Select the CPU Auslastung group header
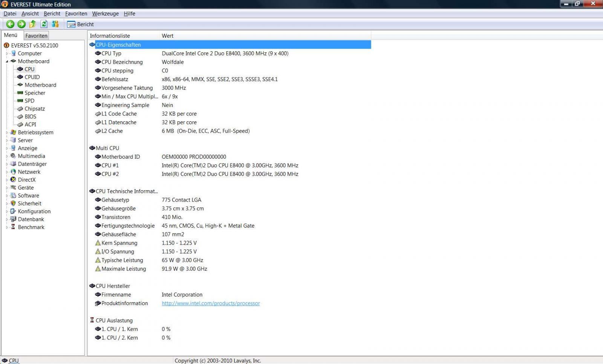The height and width of the screenshot is (364, 603). tap(230, 321)
